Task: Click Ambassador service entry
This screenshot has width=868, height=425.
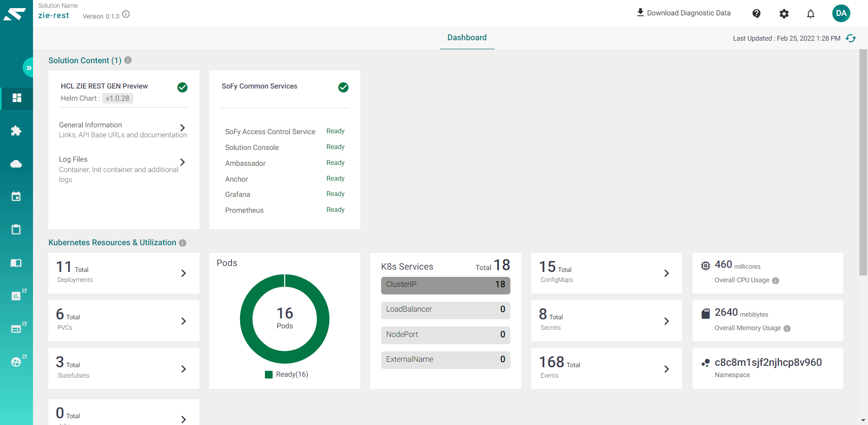Action: (245, 163)
